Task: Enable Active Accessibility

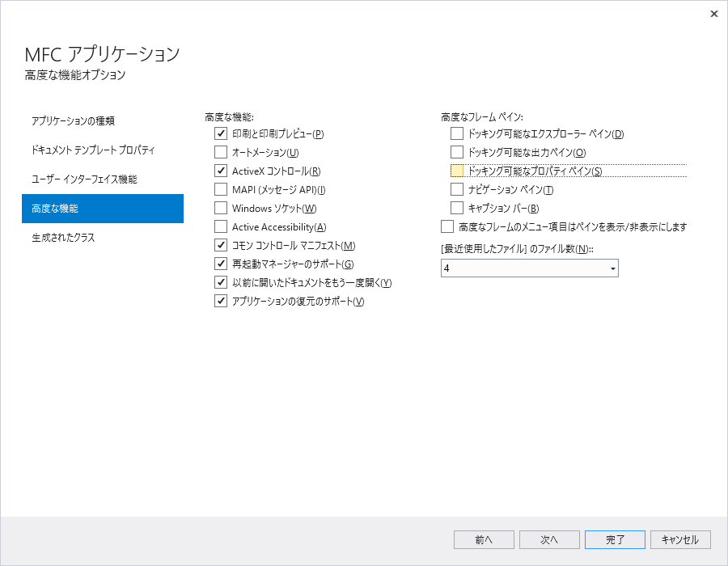Action: 221,226
